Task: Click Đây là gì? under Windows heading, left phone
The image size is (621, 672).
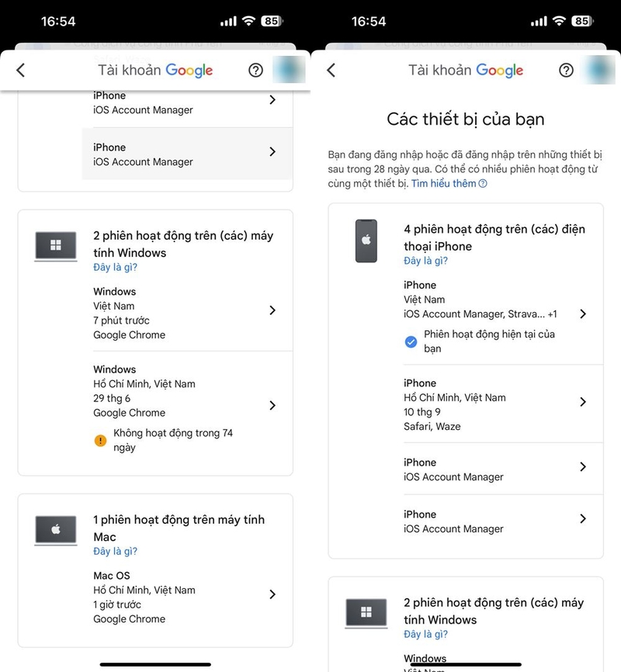Action: (116, 267)
